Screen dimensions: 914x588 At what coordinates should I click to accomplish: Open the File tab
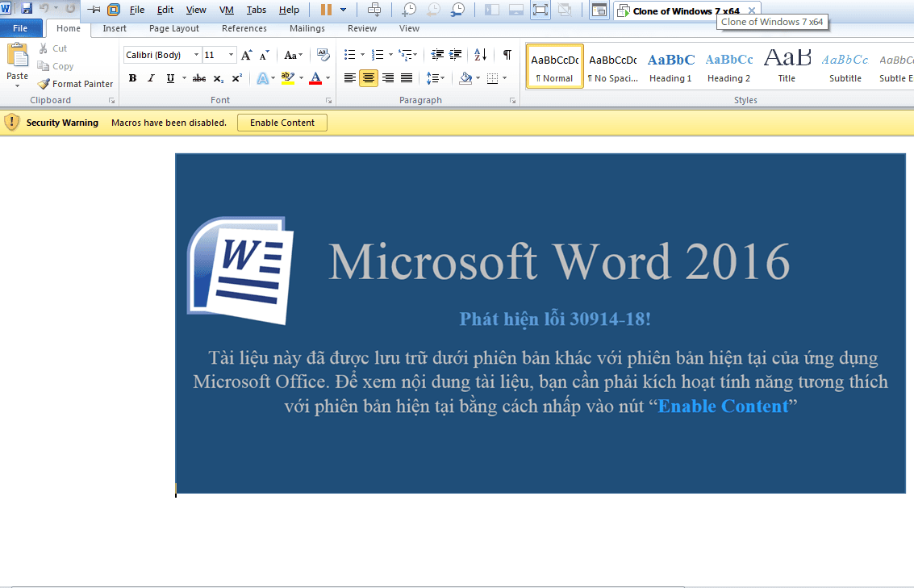point(20,28)
